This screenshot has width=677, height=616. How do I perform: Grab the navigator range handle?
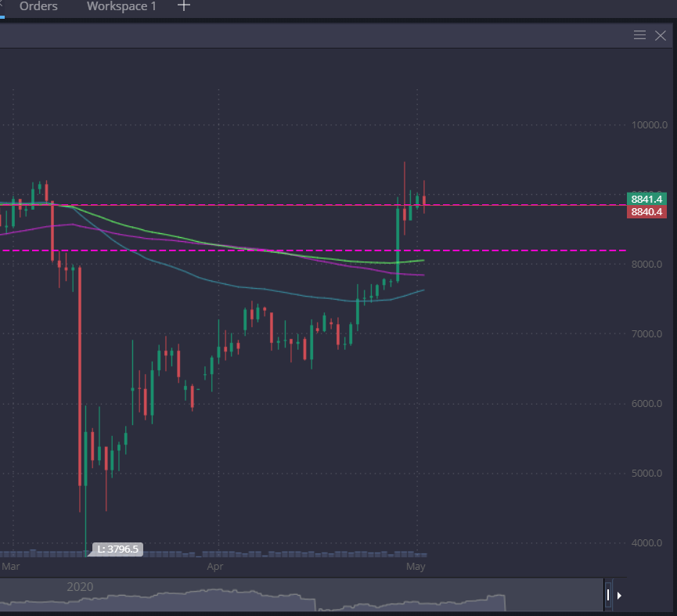pos(608,596)
